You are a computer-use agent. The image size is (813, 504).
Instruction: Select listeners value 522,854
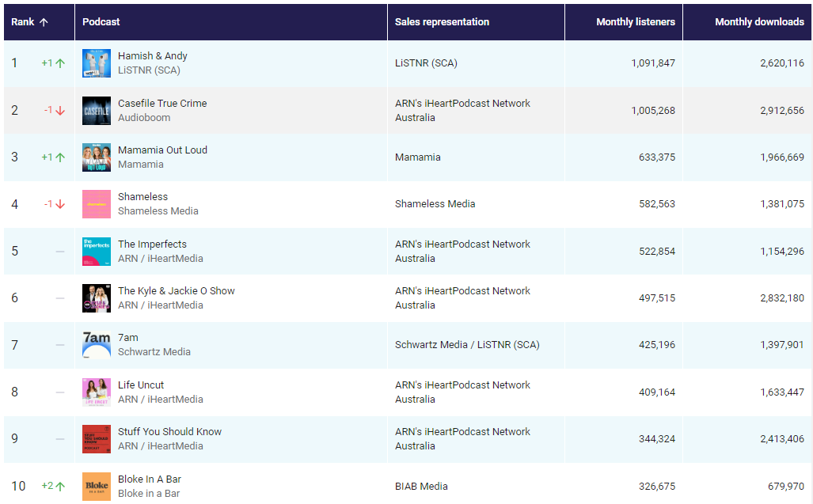657,252
